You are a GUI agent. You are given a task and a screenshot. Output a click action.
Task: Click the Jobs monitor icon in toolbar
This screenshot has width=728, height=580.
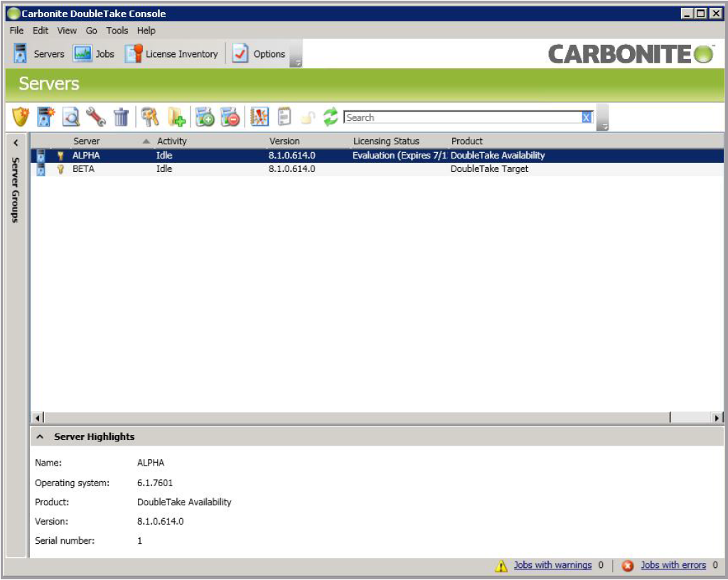click(x=82, y=54)
